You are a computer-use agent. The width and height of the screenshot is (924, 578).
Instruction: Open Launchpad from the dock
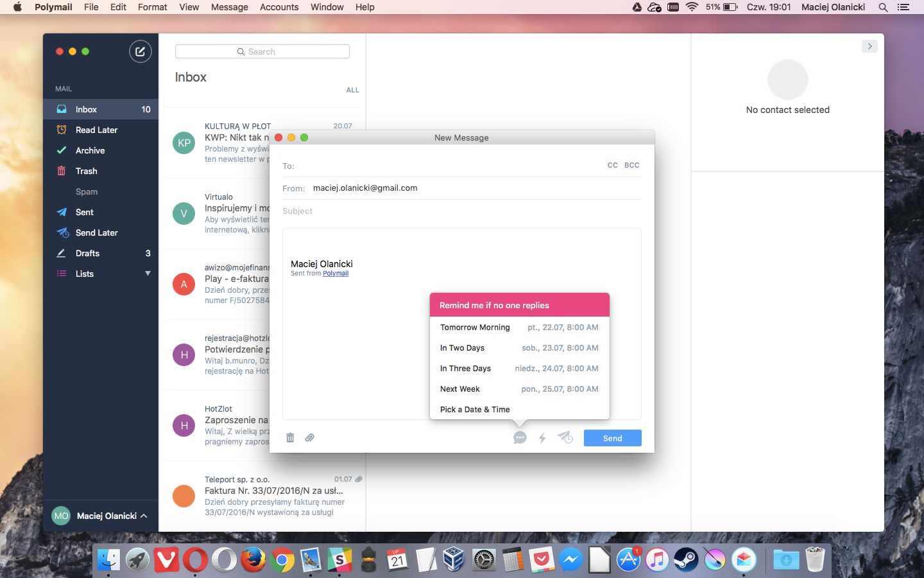coord(137,560)
